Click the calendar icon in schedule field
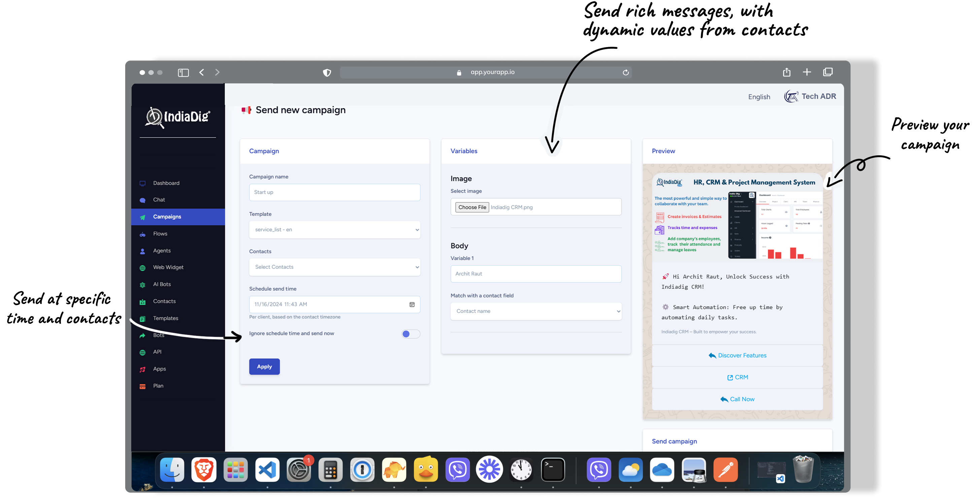Viewport: 980px width, 498px height. tap(412, 305)
